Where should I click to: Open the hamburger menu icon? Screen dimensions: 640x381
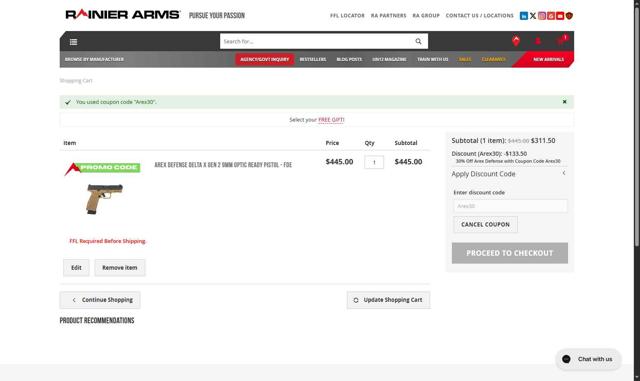tap(73, 42)
